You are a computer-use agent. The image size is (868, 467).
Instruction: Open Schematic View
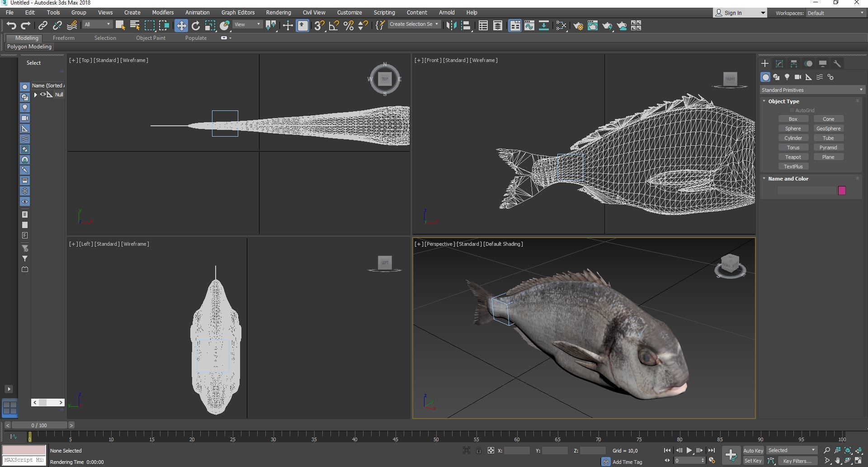(544, 25)
